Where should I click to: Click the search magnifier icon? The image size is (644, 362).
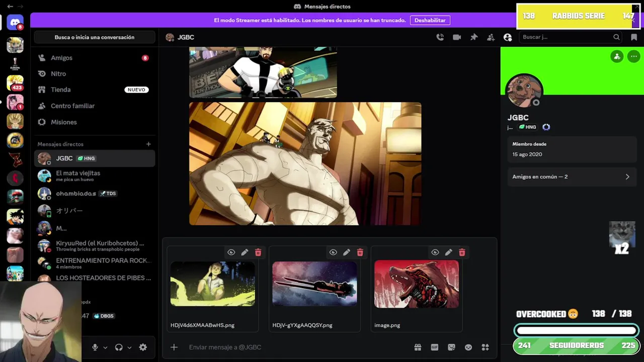(616, 37)
